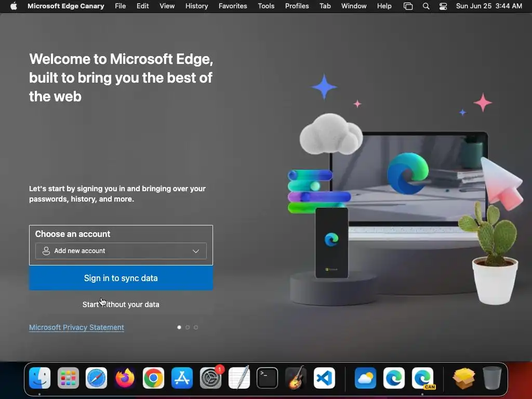Open Stage Manager icon in menu bar

(408, 6)
